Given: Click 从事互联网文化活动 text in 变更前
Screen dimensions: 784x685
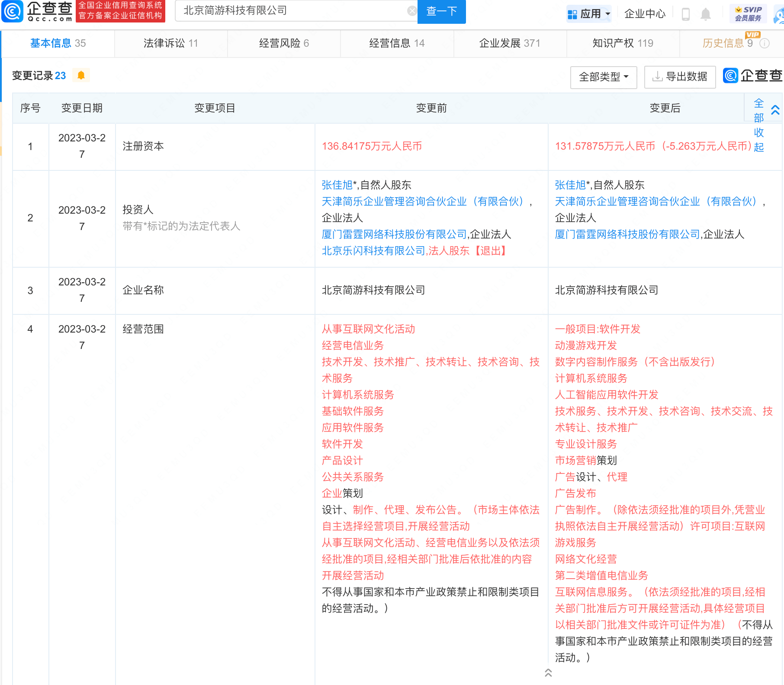Looking at the screenshot, I should point(368,329).
